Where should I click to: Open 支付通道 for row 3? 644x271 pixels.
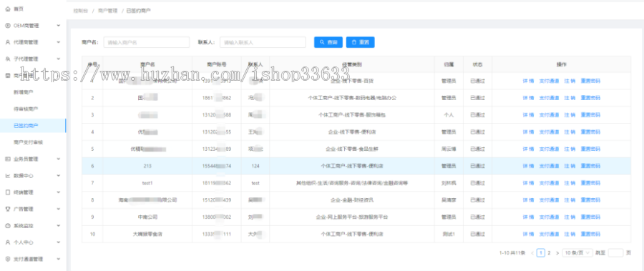pyautogui.click(x=549, y=115)
